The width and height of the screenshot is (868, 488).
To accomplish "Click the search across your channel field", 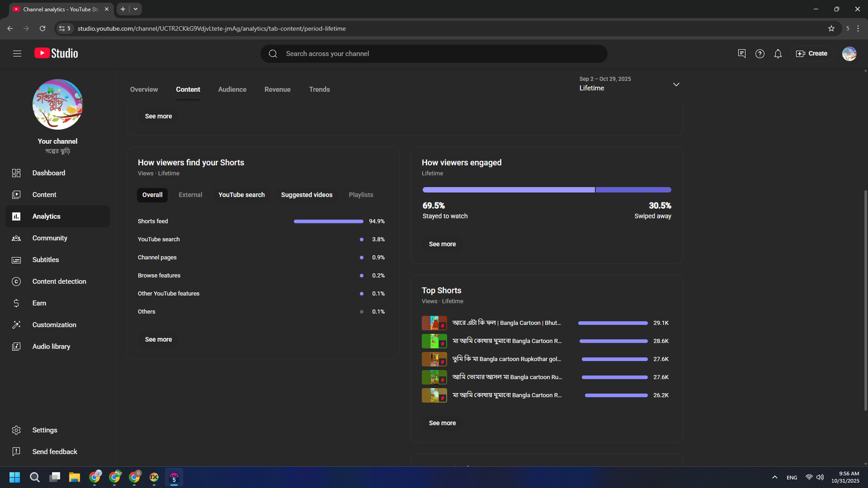I will [x=434, y=54].
